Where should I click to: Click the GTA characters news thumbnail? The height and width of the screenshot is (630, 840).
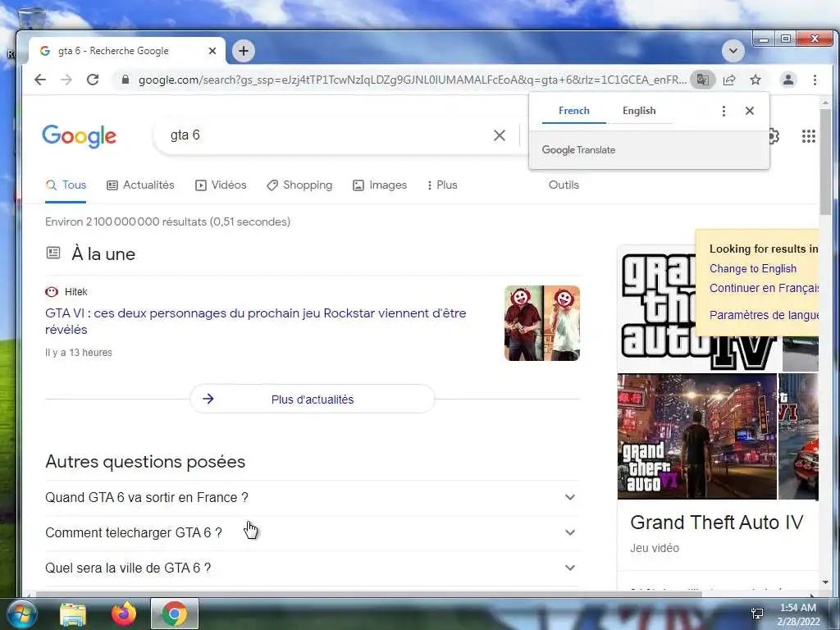[542, 323]
